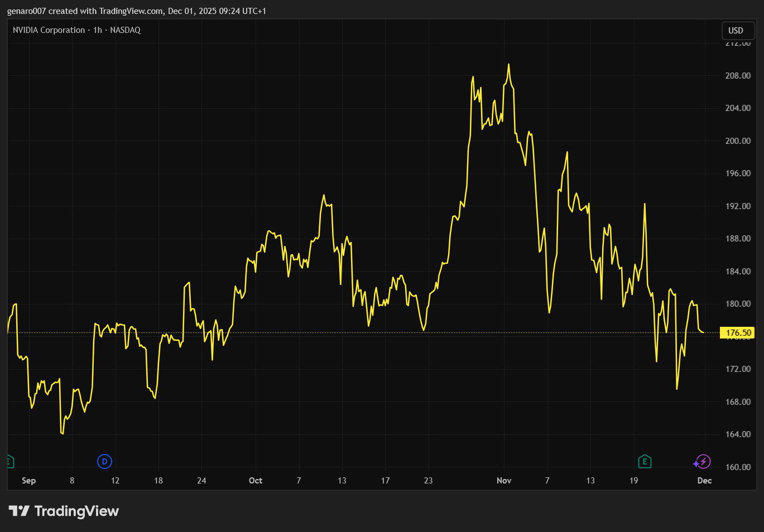Click the partial earnings icon at left edge

[x=9, y=462]
